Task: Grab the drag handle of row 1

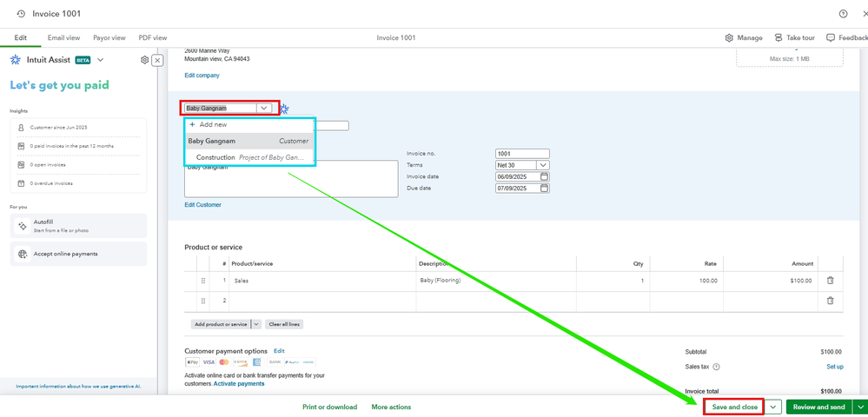Action: click(x=203, y=281)
